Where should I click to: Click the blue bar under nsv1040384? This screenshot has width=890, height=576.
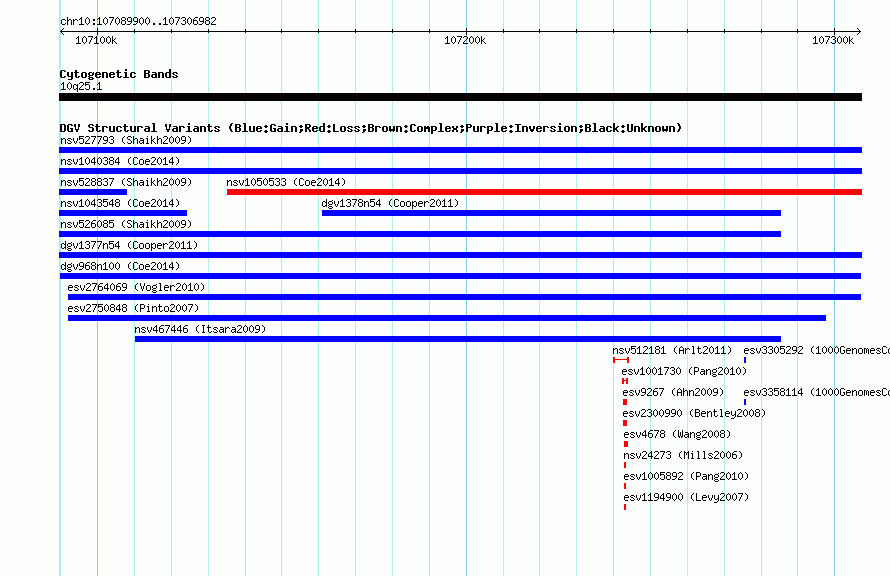click(x=460, y=171)
